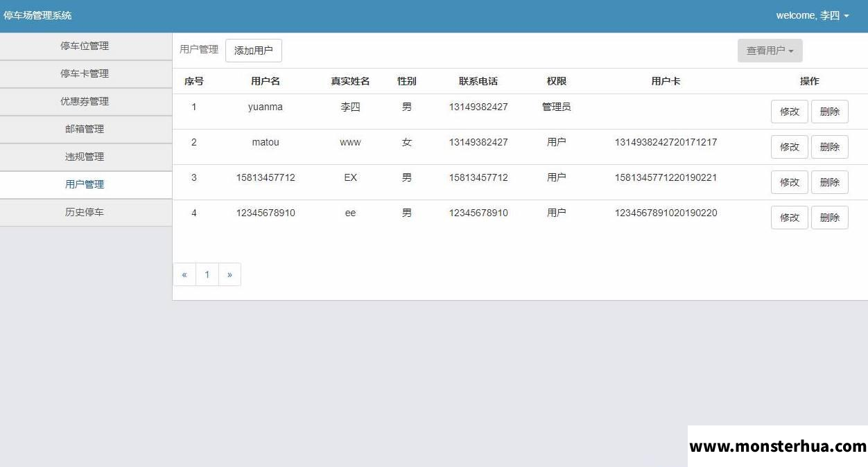
Task: Click username cell matou
Action: pos(266,142)
